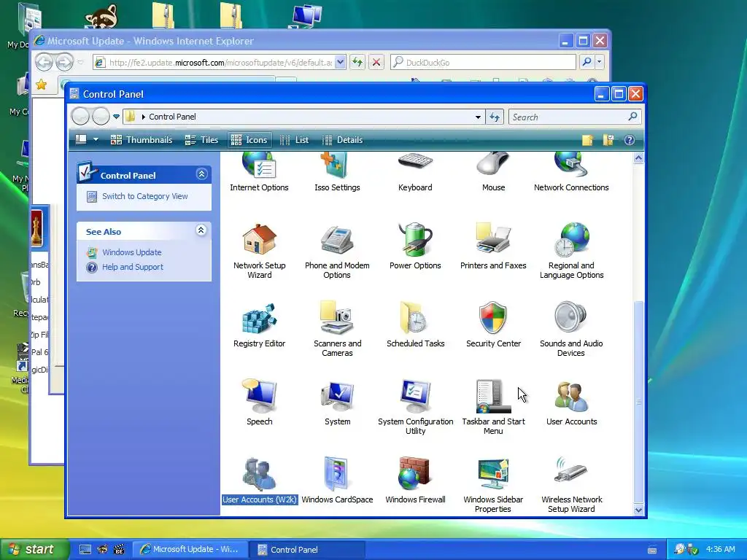
Task: Switch to Microsoft Update taskbar button
Action: pyautogui.click(x=190, y=550)
